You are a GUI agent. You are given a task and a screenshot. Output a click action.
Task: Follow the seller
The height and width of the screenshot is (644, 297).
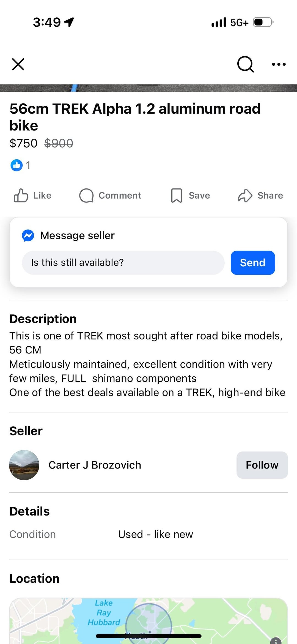click(262, 465)
